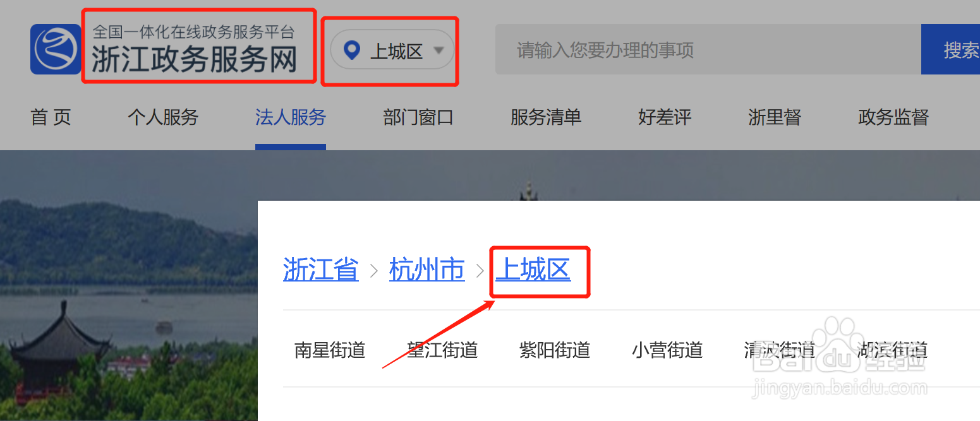Image resolution: width=980 pixels, height=421 pixels.
Task: Expand the 上城区 region dropdown arrow
Action: 439,50
